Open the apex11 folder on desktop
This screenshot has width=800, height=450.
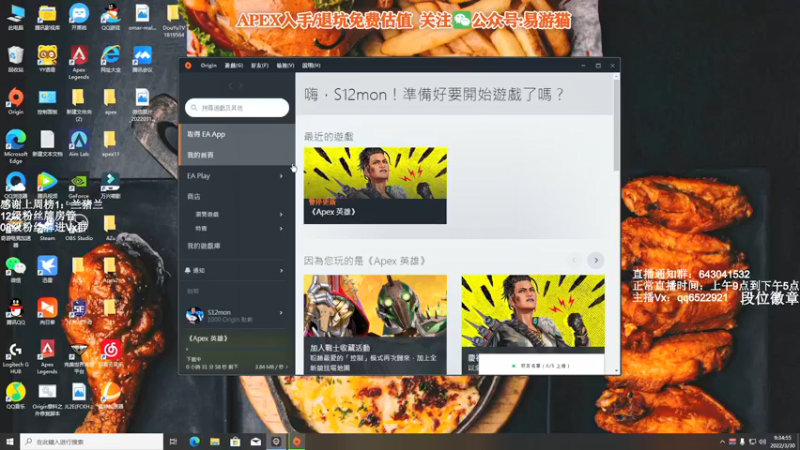[110, 143]
